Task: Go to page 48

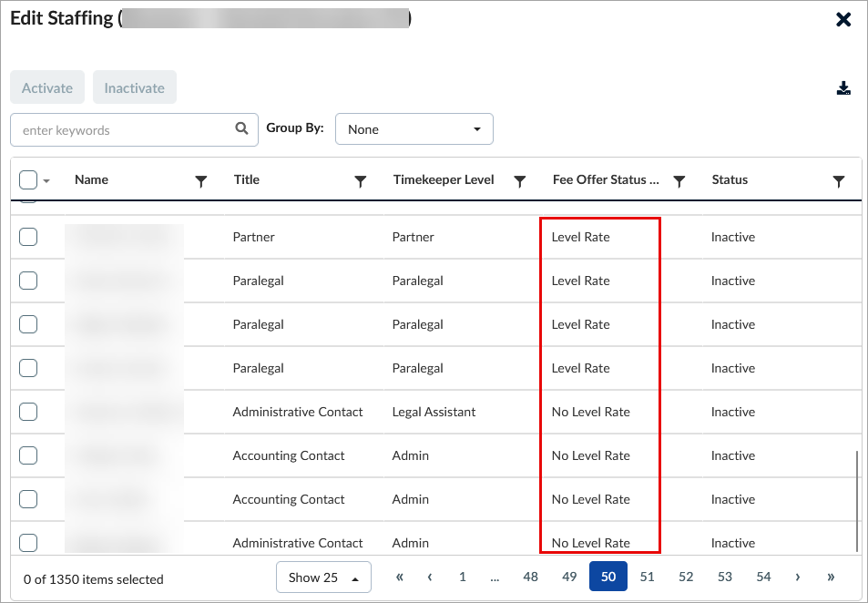Action: click(x=530, y=577)
